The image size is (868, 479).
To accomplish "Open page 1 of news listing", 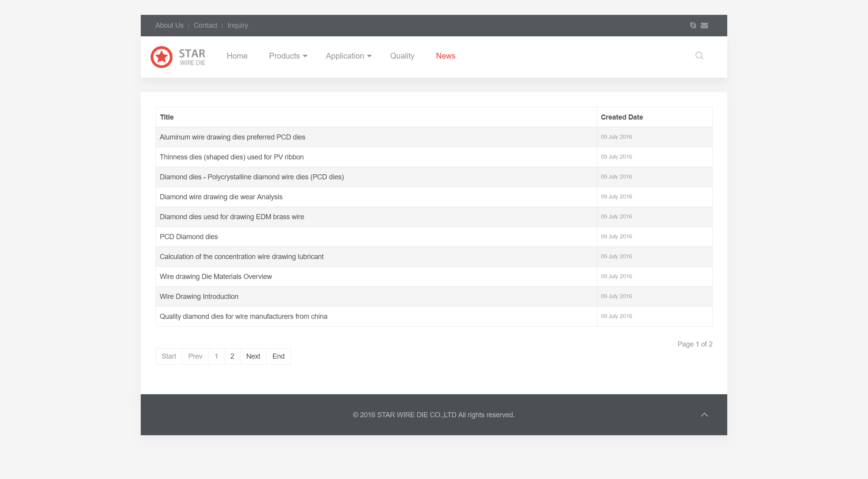I will [216, 356].
